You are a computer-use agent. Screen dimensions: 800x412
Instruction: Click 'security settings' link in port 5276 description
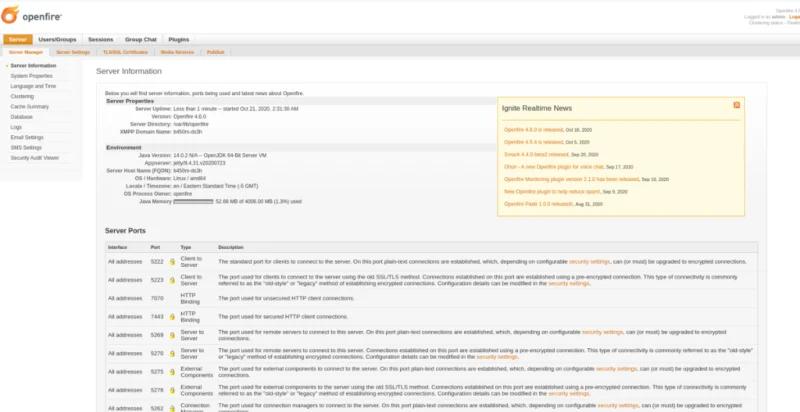(x=569, y=394)
